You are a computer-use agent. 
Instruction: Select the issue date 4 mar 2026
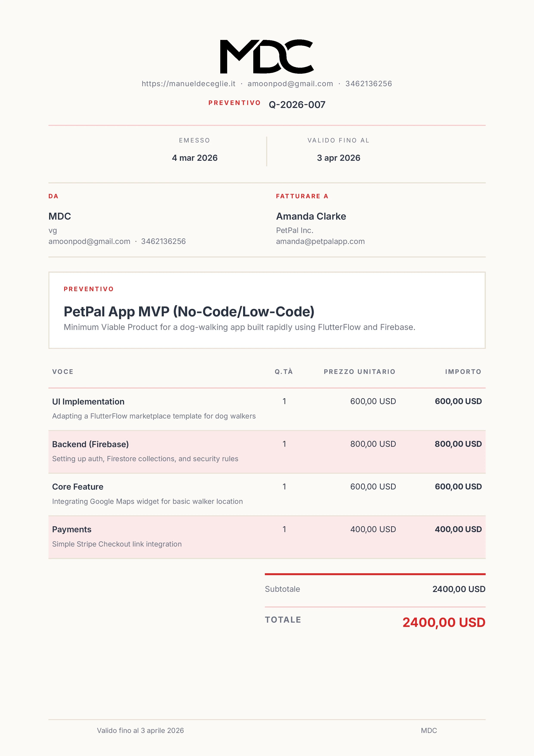click(x=194, y=158)
